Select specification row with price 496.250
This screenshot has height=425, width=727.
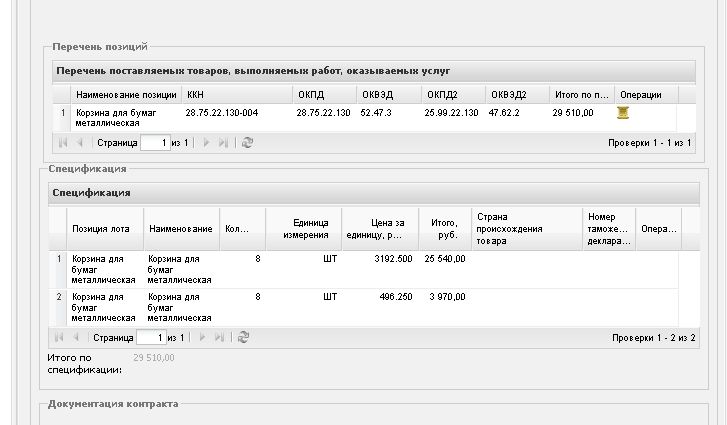(364, 308)
